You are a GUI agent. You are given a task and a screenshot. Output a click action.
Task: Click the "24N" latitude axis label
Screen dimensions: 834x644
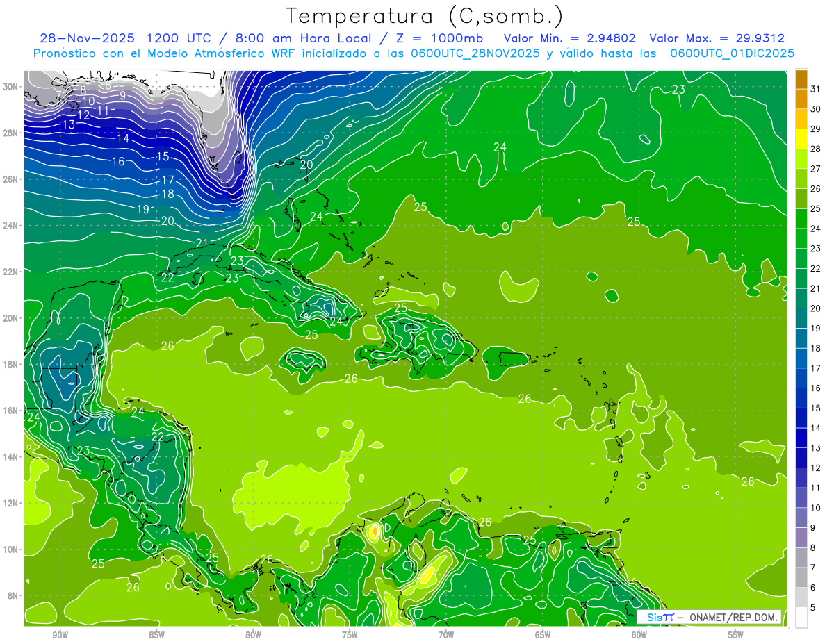point(11,225)
